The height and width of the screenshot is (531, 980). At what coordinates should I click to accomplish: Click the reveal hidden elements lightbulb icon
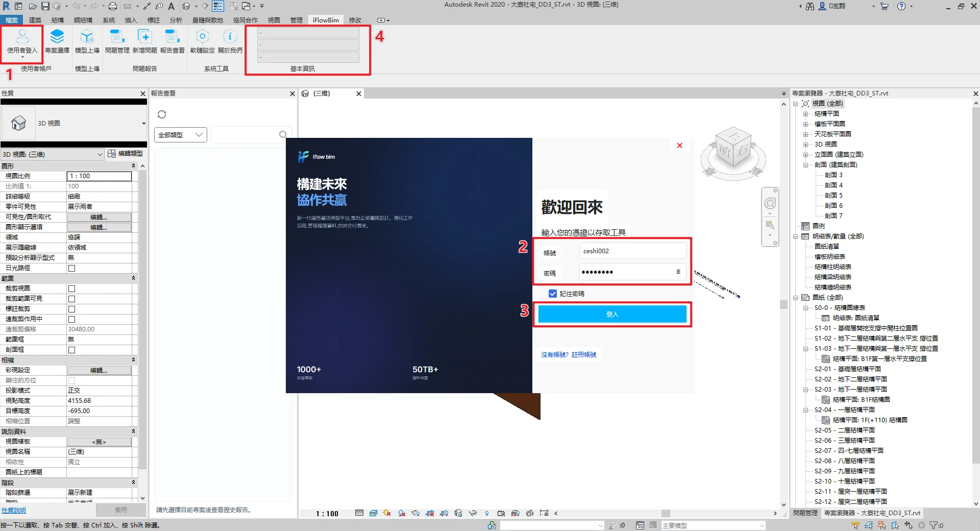487,513
